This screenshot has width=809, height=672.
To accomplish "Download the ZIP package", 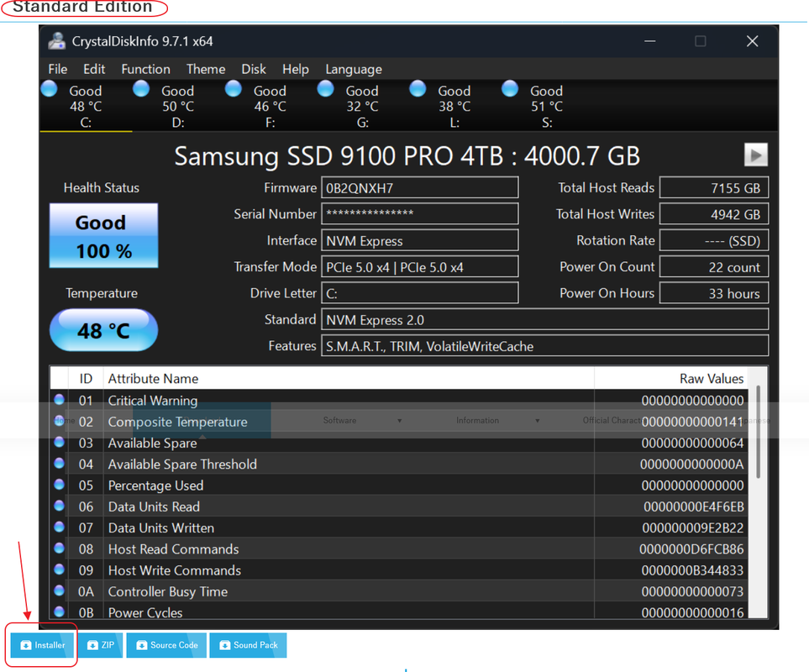I will (101, 645).
